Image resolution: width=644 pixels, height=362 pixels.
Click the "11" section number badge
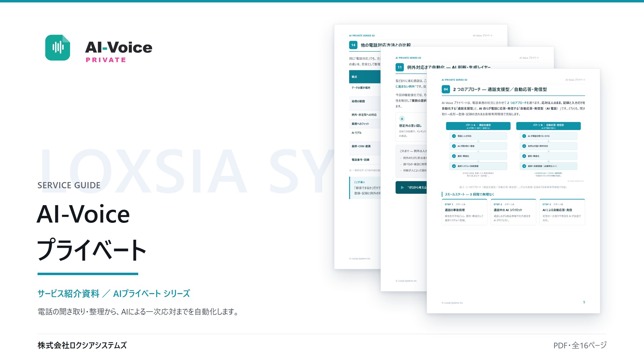400,67
